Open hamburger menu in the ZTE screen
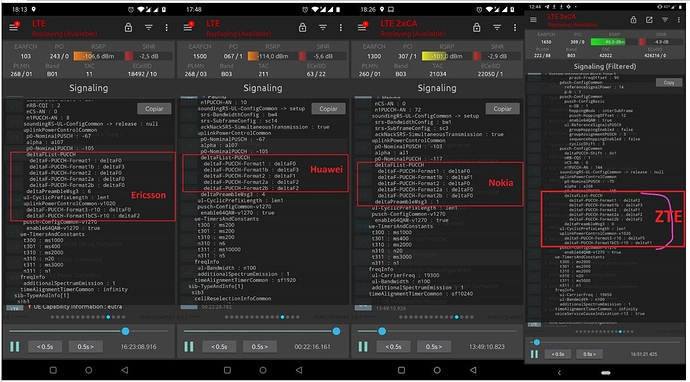690x382 pixels. point(533,19)
